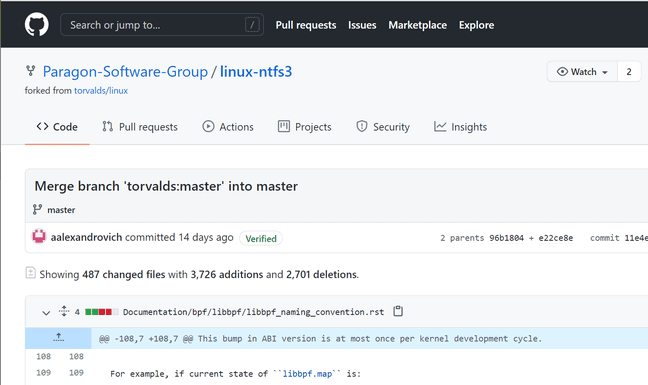Open the Paragon-Software-Group owner link
The width and height of the screenshot is (648, 385).
point(125,72)
